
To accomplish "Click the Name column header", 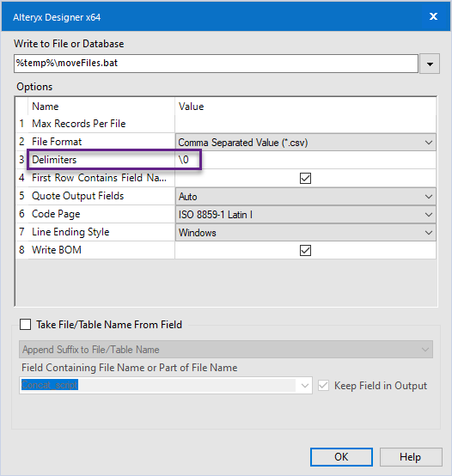I will [46, 107].
